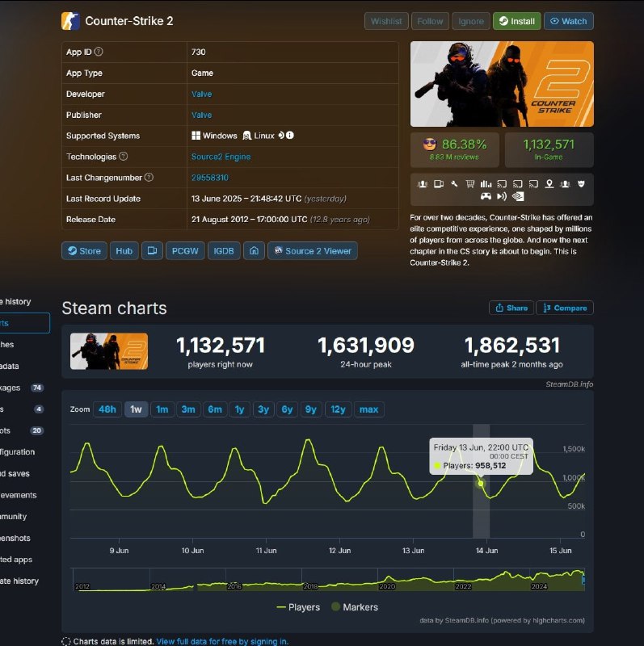Click the Counter-Strike 2 header artwork
644x646 pixels.
tap(502, 84)
